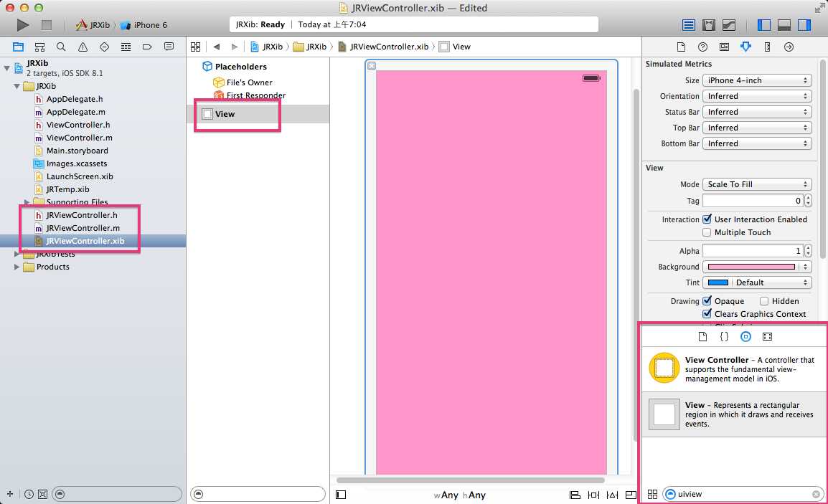Show the Issue navigator
Image resolution: width=828 pixels, height=504 pixels.
83,47
